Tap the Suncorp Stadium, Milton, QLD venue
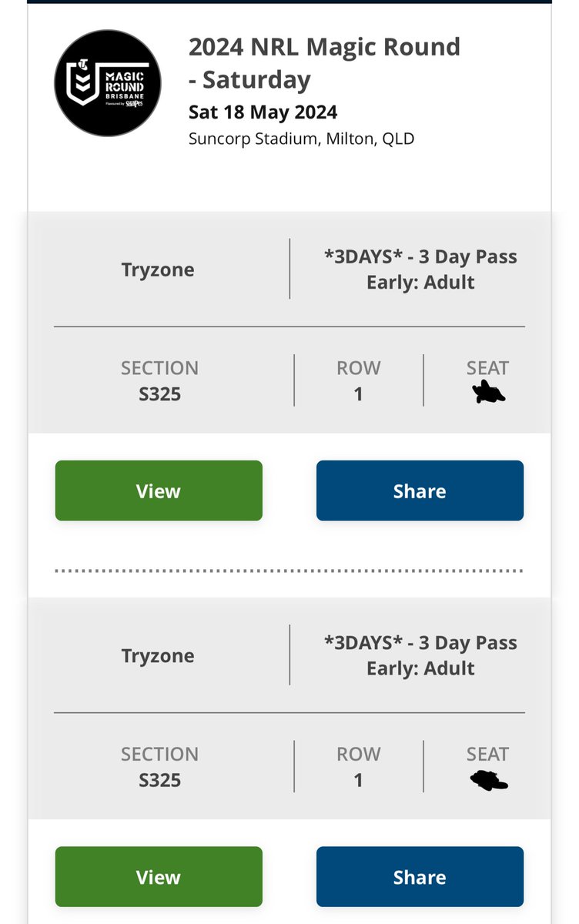The height and width of the screenshot is (924, 579). pyautogui.click(x=301, y=139)
